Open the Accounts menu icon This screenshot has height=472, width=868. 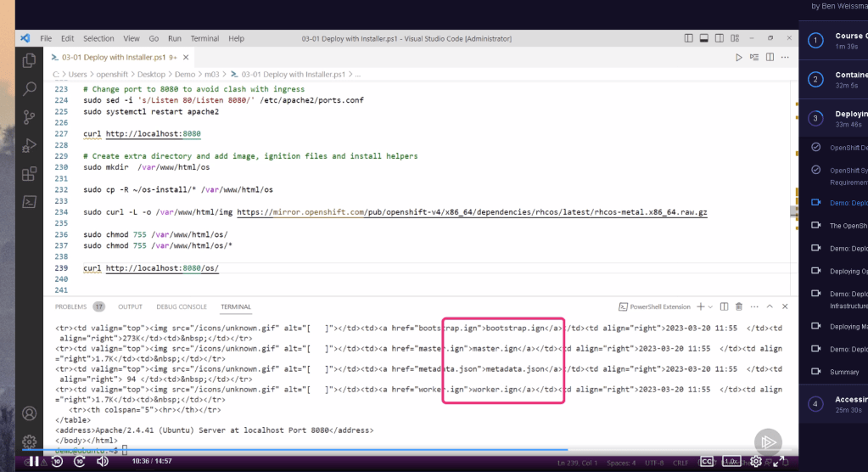(30, 413)
